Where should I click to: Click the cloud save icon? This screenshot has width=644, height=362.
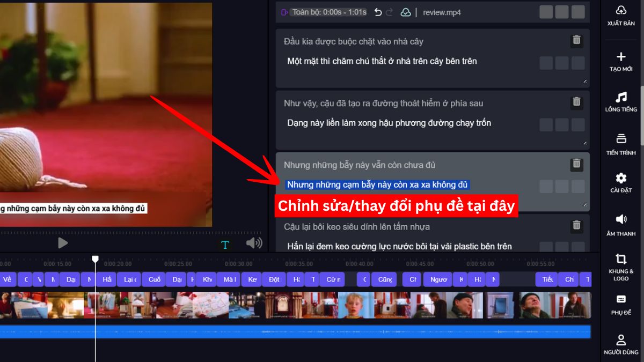tap(406, 12)
